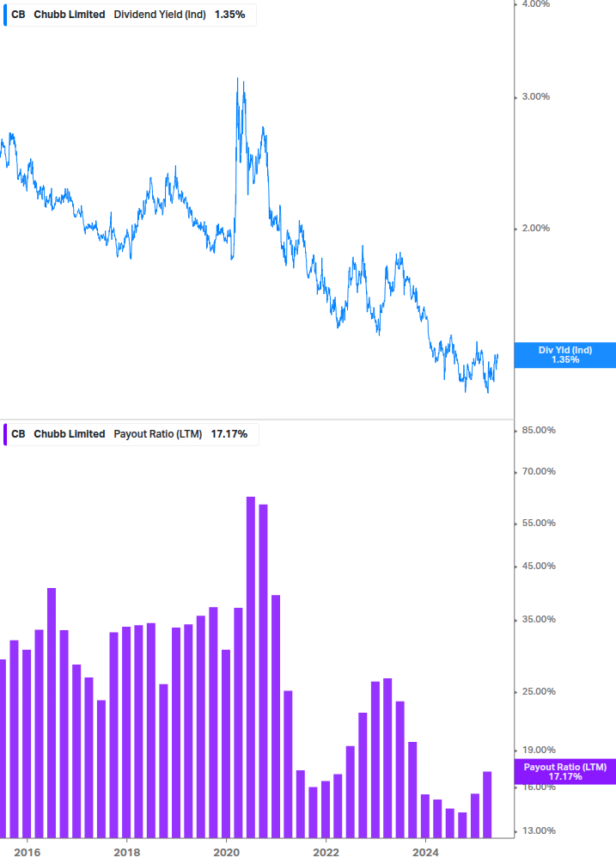Click the last payout ratio bar at the chart's right end
This screenshot has height=864, width=616.
click(x=487, y=805)
